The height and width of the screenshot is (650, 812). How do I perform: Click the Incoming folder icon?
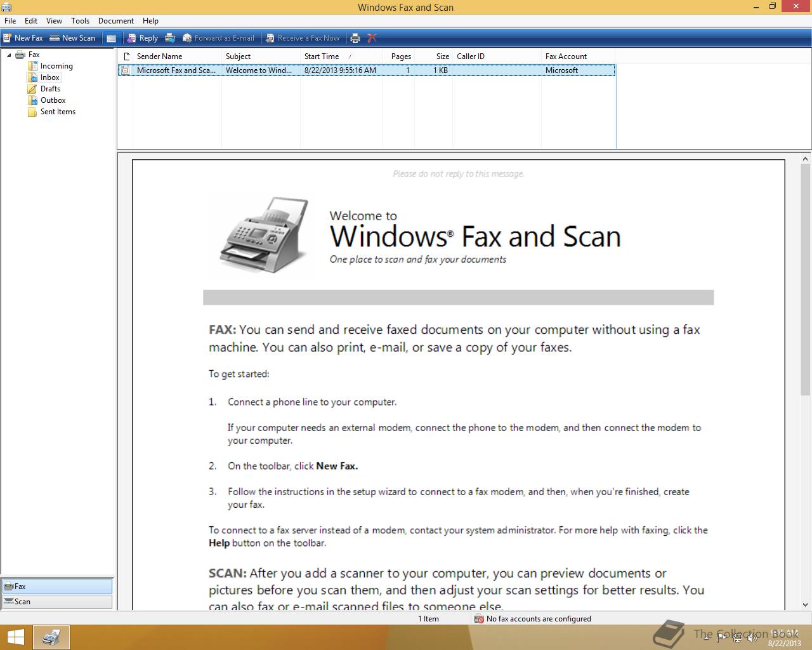(x=32, y=66)
